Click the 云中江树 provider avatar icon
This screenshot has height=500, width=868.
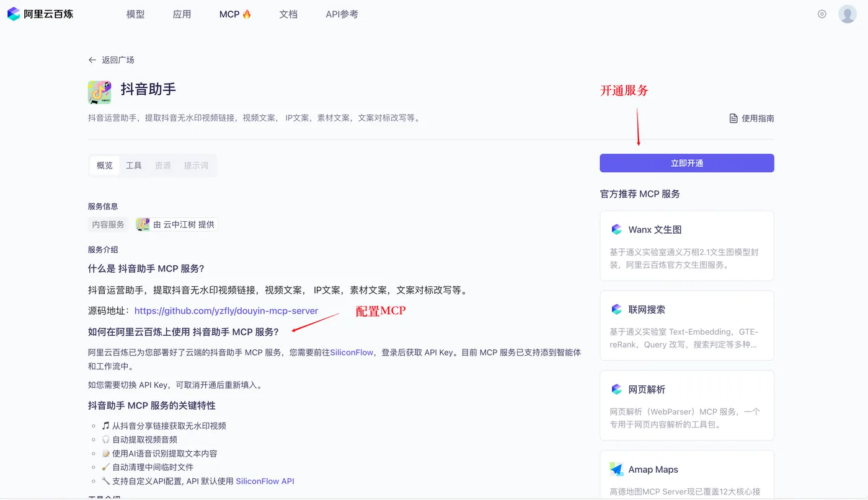tap(143, 224)
